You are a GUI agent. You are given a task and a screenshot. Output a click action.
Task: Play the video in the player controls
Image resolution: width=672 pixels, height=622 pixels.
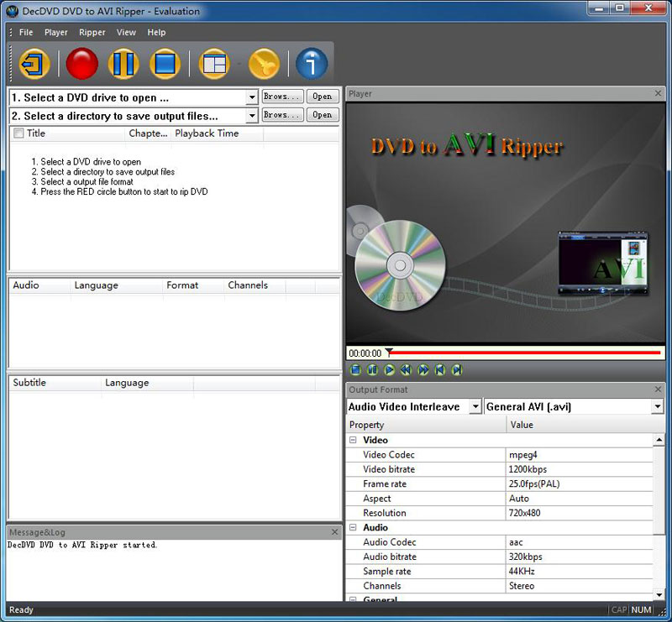tap(389, 369)
